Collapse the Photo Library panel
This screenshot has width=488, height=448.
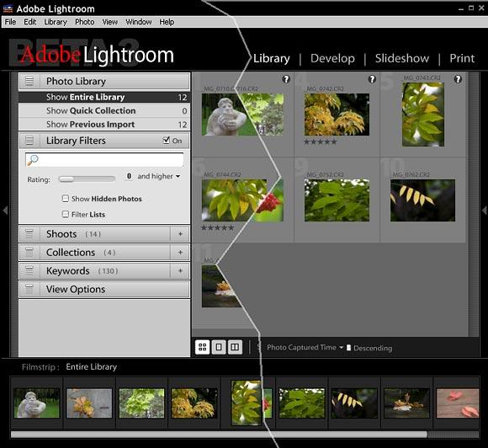(x=104, y=81)
